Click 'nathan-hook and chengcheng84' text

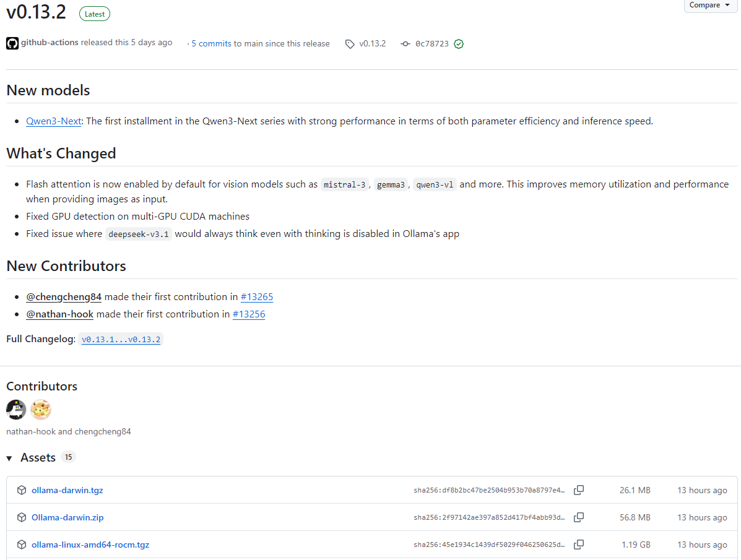click(x=69, y=431)
